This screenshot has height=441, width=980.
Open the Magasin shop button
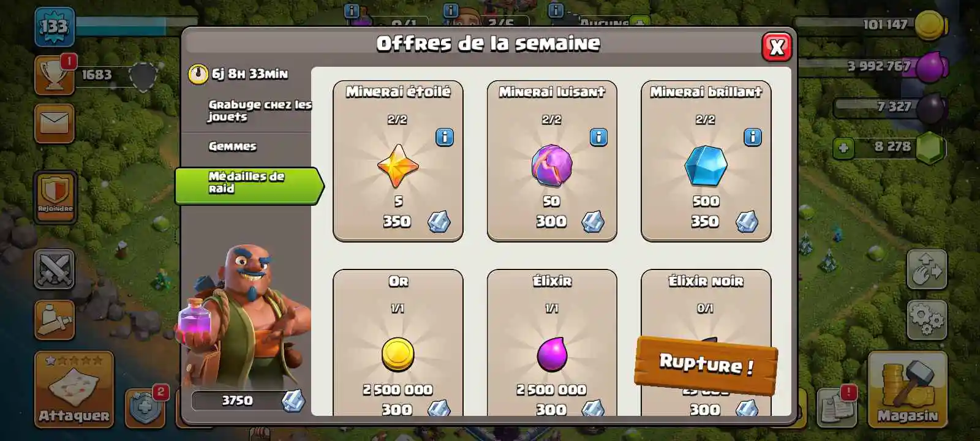pyautogui.click(x=907, y=390)
